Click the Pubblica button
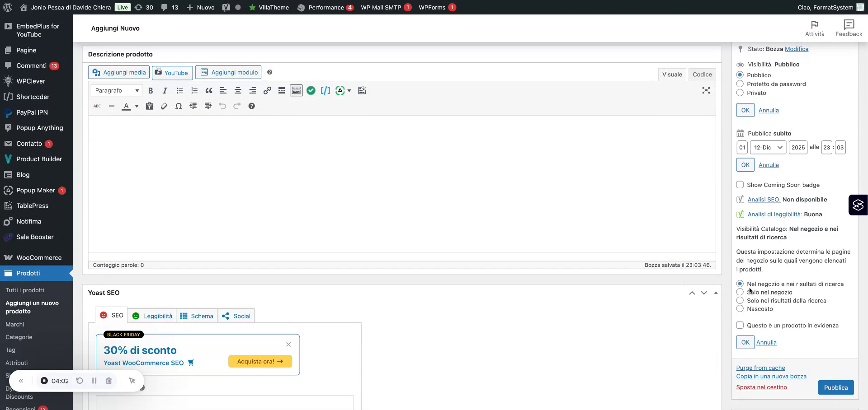The height and width of the screenshot is (410, 868). tap(835, 387)
